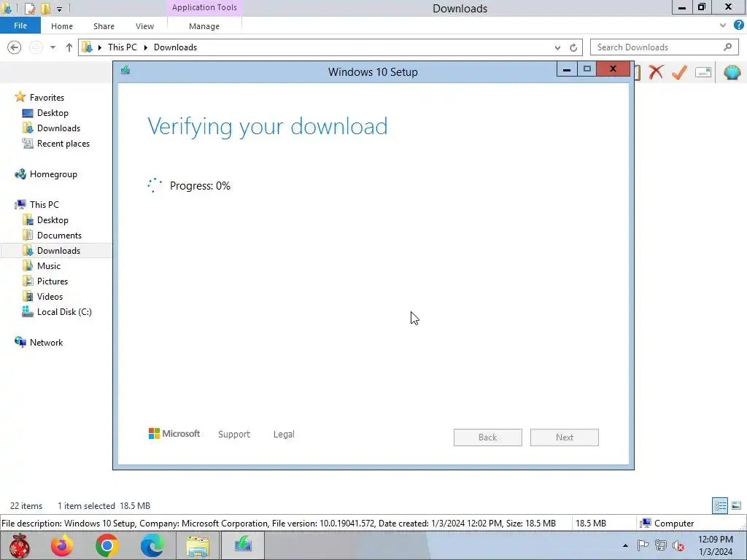Click This PC in address breadcrumb

(123, 47)
